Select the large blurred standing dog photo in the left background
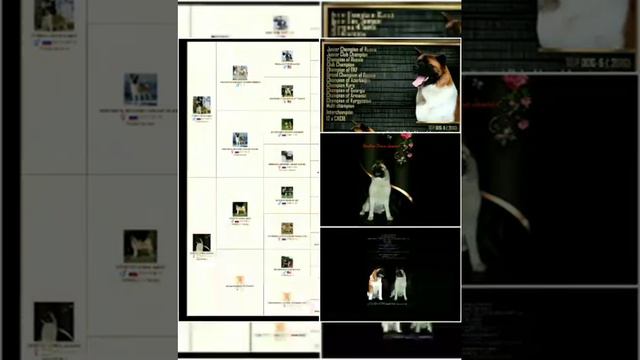 [140, 89]
